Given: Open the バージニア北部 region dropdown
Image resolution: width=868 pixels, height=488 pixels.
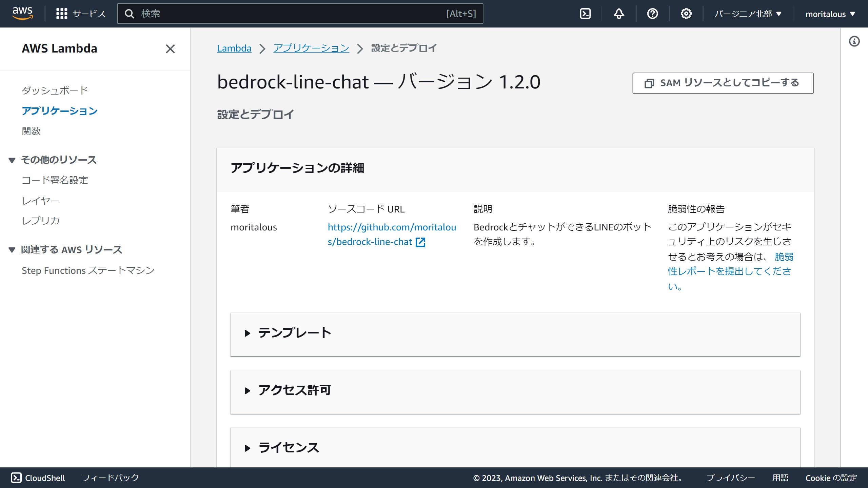Looking at the screenshot, I should point(748,14).
